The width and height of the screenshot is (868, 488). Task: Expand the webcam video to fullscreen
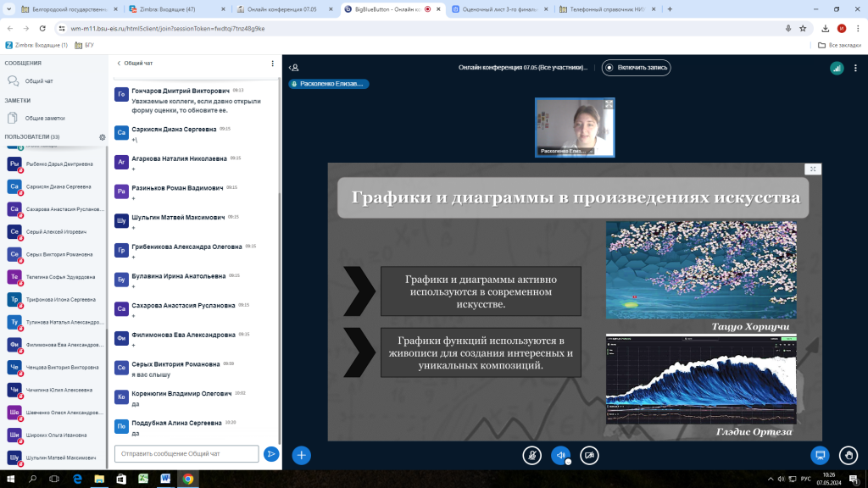tap(609, 104)
